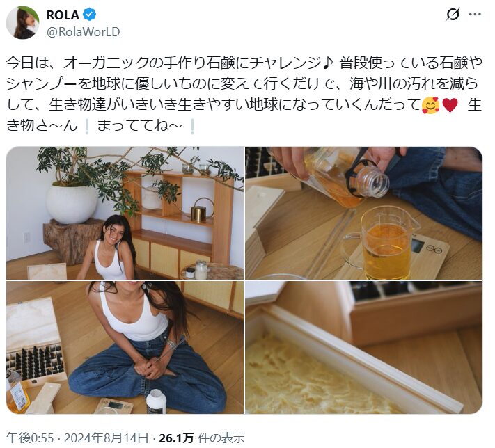
Task: Click the 件の表示 views label
Action: tap(221, 438)
